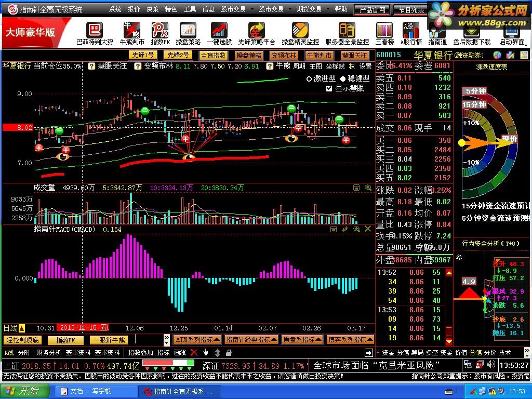Expand the 操盘系指标 dropdown
This screenshot has height=399, width=532.
(x=302, y=340)
